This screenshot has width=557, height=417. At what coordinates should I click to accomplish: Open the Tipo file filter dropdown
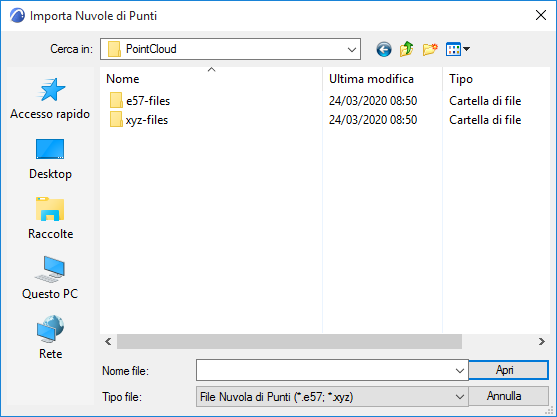click(x=460, y=396)
